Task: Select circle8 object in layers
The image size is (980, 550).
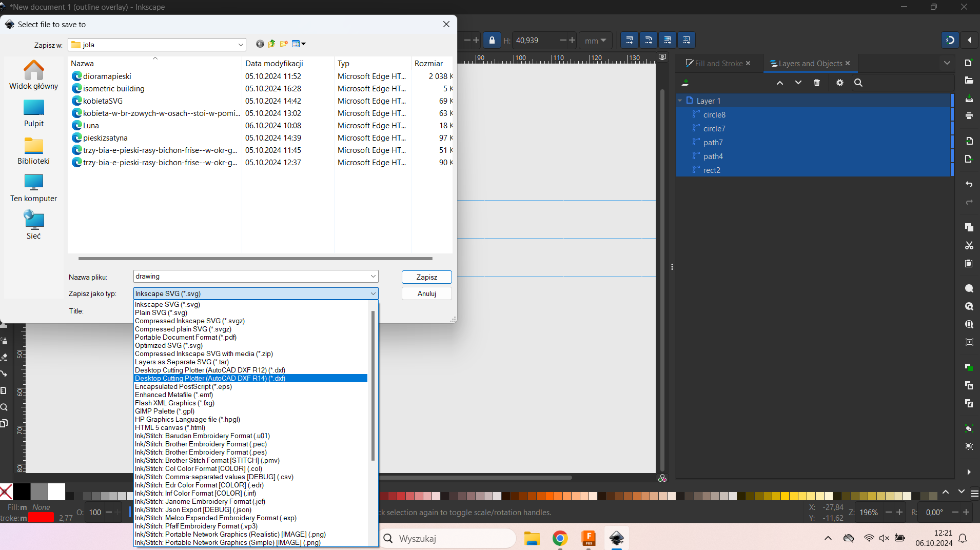Action: 714,115
